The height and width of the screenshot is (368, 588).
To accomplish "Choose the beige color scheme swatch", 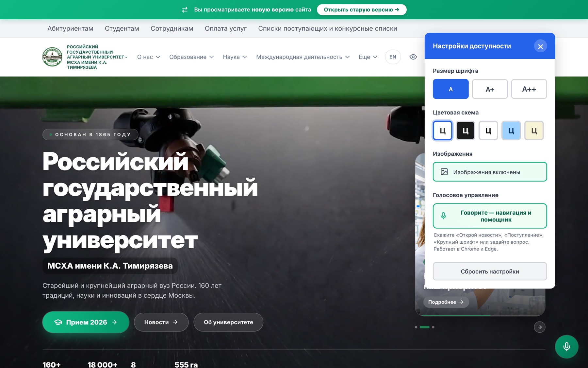I will pyautogui.click(x=534, y=131).
